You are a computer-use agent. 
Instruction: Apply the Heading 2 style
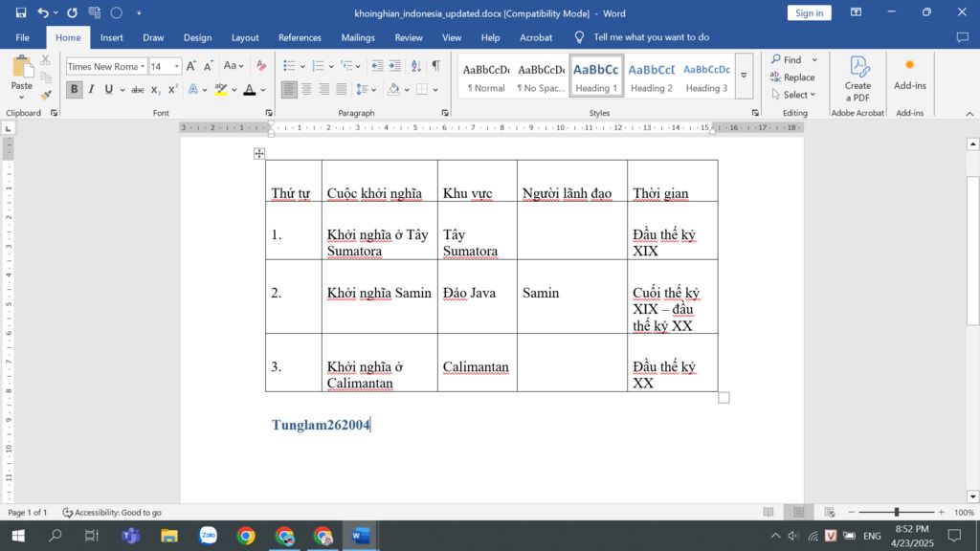(x=651, y=77)
